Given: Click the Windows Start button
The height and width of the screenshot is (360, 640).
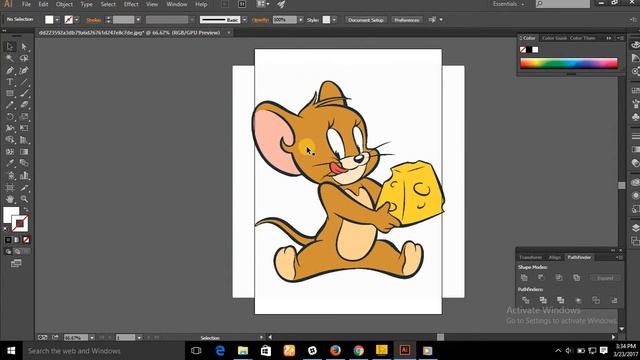Looking at the screenshot, I should click(11, 351).
